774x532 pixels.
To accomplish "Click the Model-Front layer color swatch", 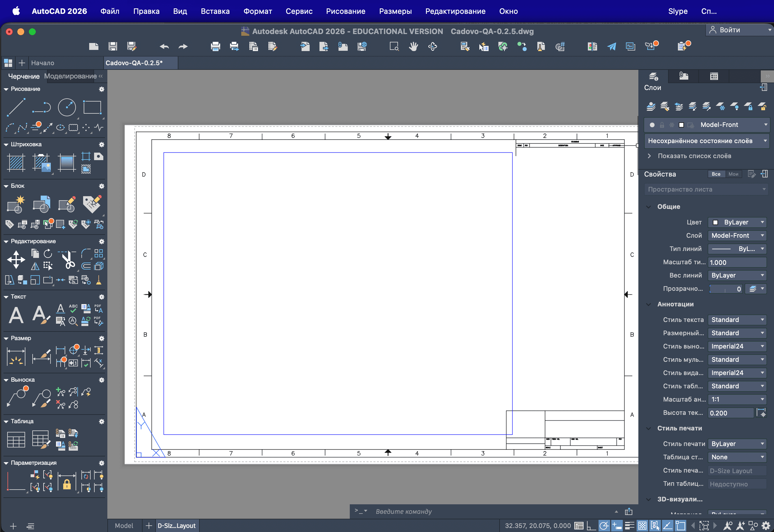I will click(x=681, y=125).
